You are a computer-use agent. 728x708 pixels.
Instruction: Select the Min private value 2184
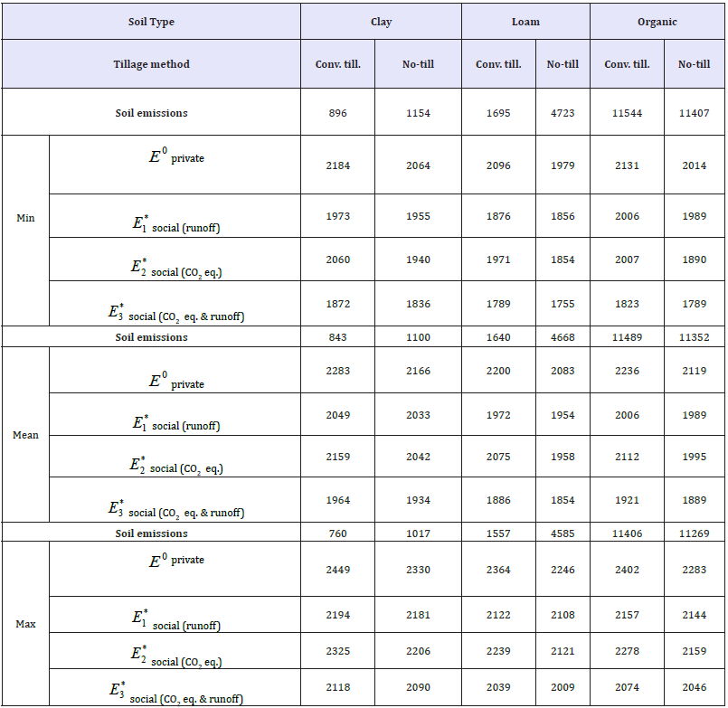point(337,165)
